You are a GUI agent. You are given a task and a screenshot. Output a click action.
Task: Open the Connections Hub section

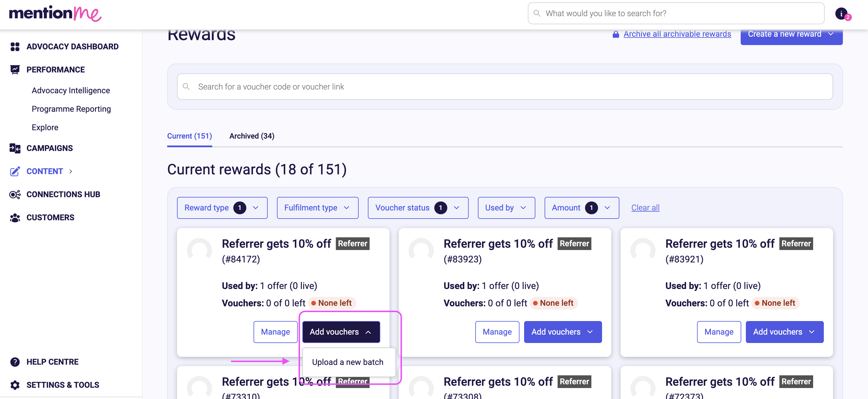pos(63,194)
